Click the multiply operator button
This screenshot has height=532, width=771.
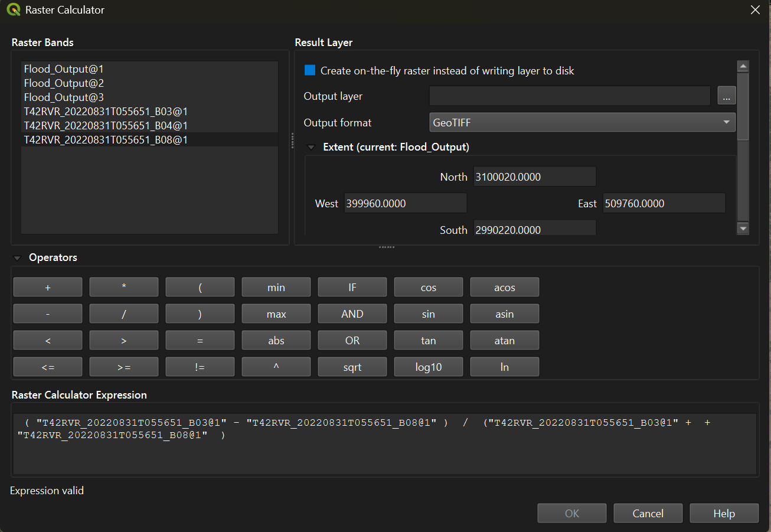(x=124, y=288)
